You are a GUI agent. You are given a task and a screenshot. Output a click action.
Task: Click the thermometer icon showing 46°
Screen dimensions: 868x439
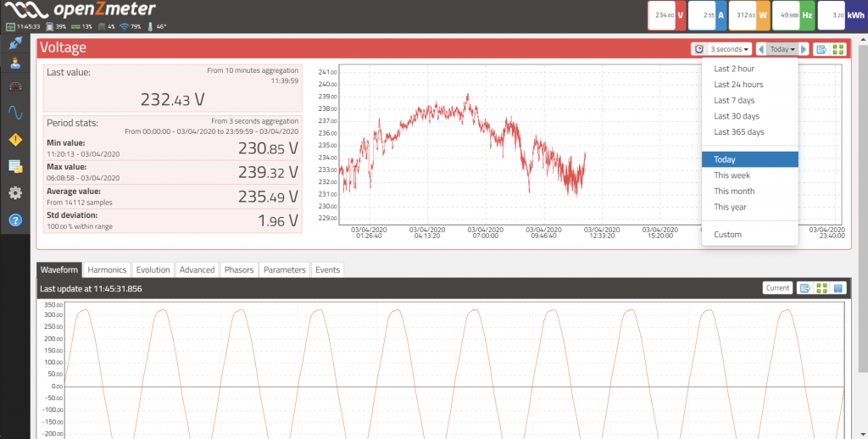coord(150,26)
